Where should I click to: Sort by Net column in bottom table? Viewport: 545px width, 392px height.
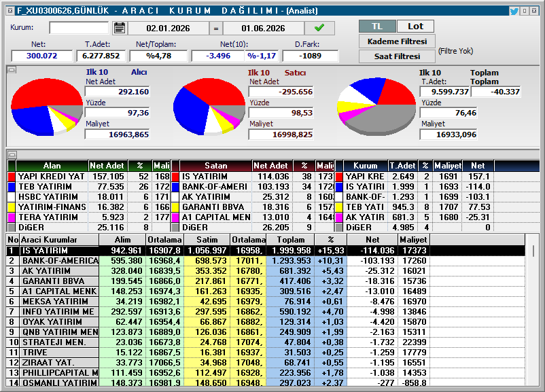(372, 240)
